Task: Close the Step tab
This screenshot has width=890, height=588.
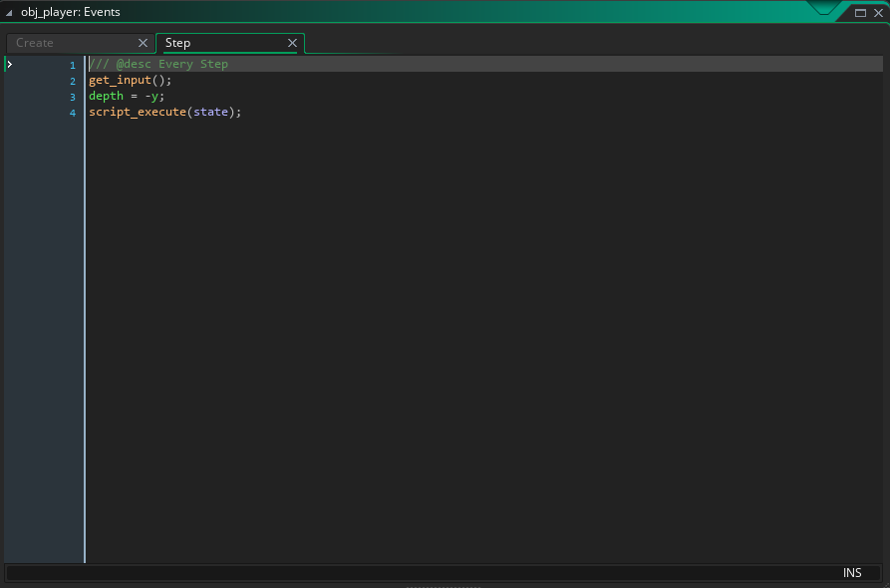Action: pos(292,43)
